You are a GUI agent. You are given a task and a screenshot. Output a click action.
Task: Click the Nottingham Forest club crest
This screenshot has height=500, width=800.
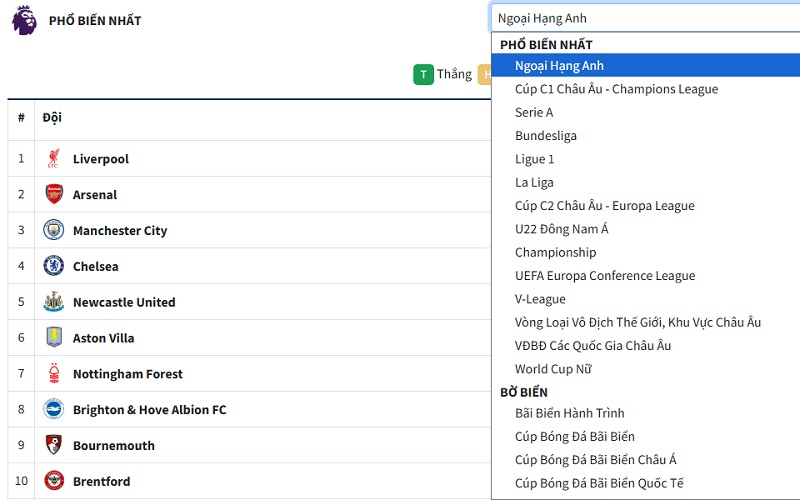click(x=54, y=373)
